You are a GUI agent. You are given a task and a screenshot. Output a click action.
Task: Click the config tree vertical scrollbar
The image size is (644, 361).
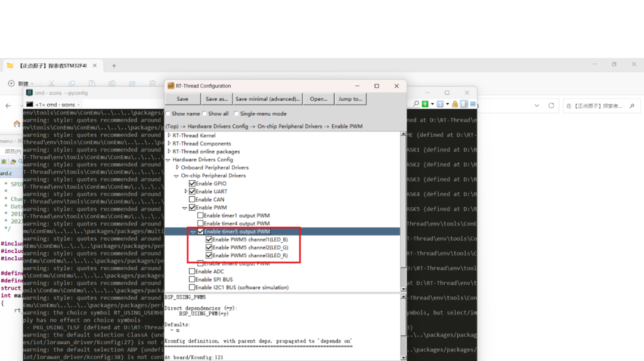tap(403, 209)
